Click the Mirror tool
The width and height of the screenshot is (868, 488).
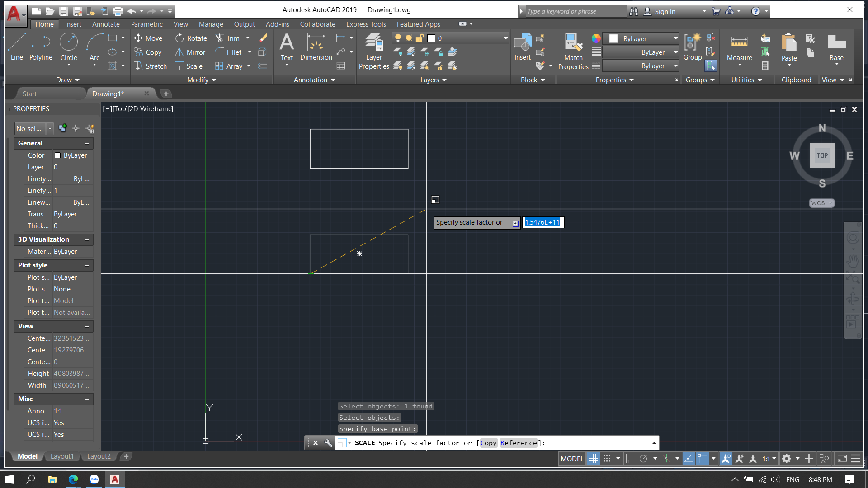click(190, 52)
